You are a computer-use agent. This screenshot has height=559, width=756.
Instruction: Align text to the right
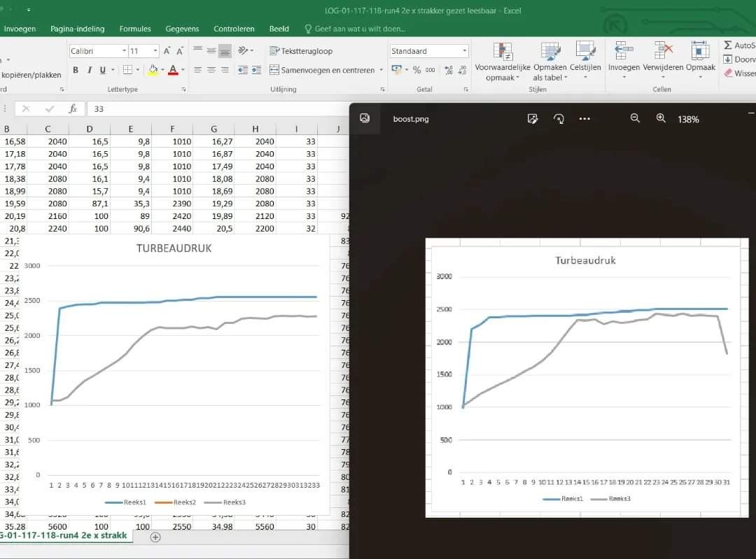click(225, 70)
